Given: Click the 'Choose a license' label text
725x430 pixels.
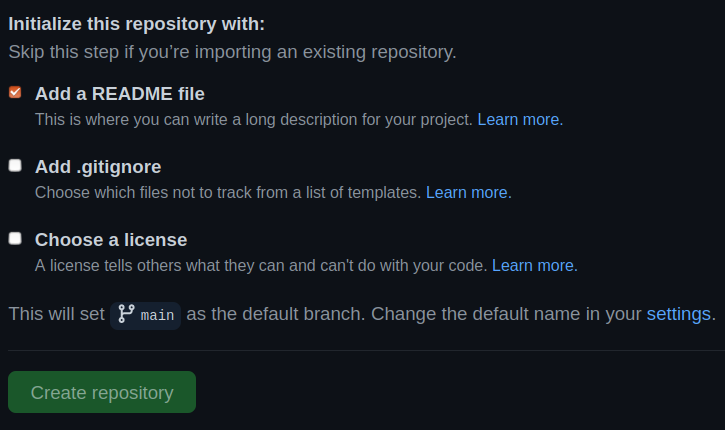Looking at the screenshot, I should [x=111, y=240].
